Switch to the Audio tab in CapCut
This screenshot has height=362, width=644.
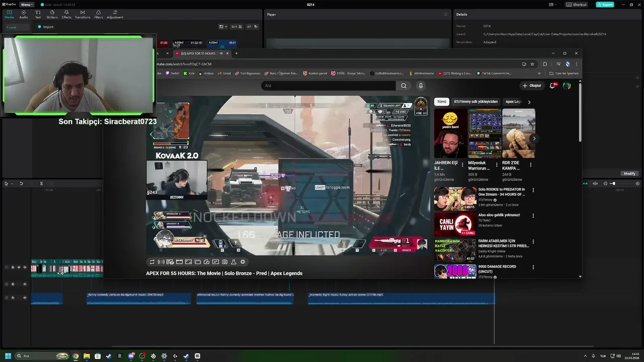[24, 14]
